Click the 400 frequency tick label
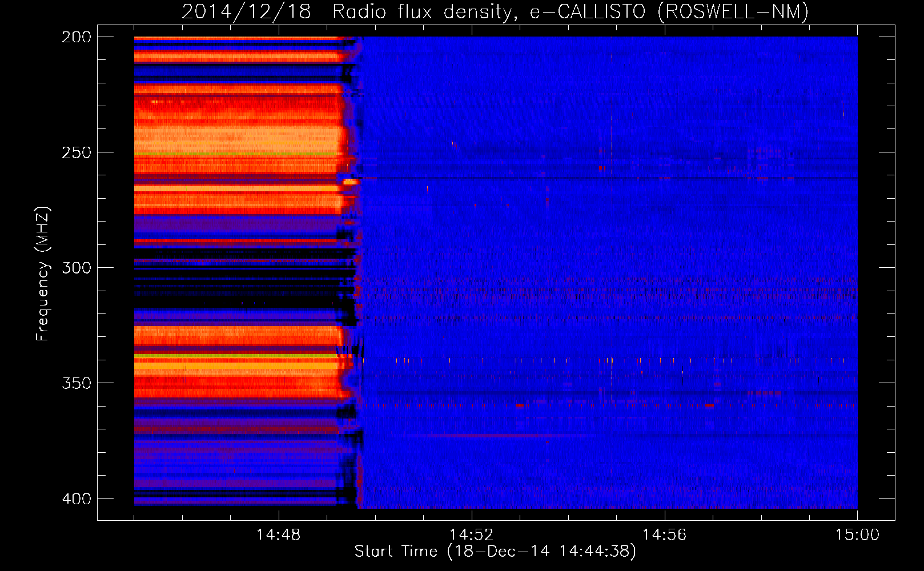 point(77,499)
